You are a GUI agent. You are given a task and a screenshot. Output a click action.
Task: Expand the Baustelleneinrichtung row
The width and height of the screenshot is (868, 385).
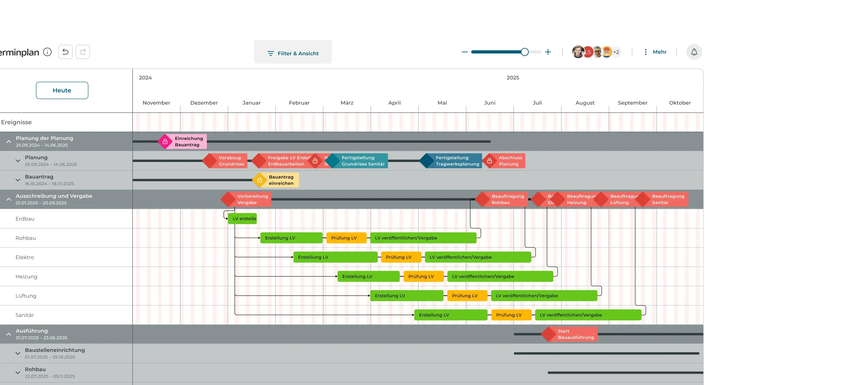(18, 353)
